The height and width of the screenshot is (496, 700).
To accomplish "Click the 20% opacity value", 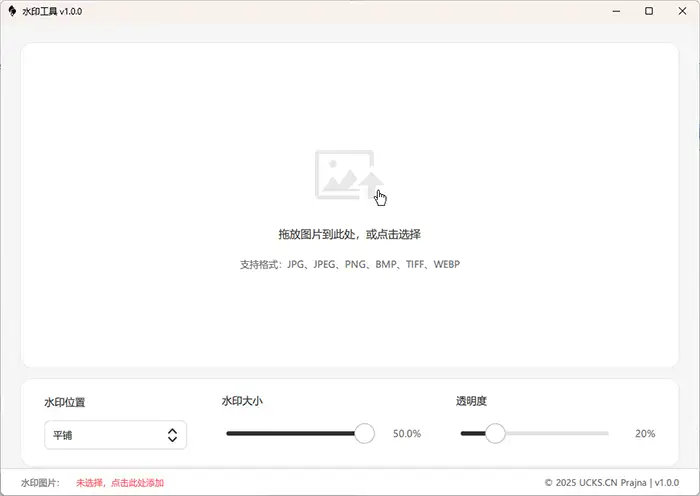I will [x=645, y=433].
